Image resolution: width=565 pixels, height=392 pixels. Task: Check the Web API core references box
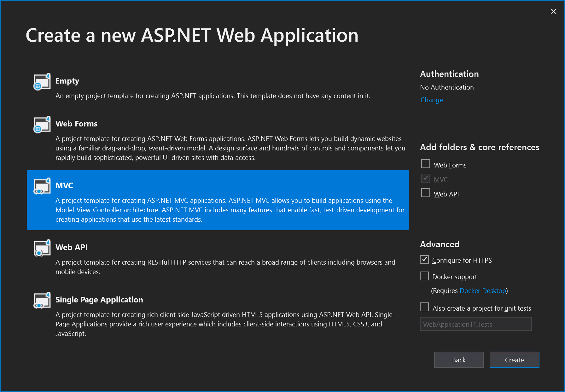pos(425,193)
